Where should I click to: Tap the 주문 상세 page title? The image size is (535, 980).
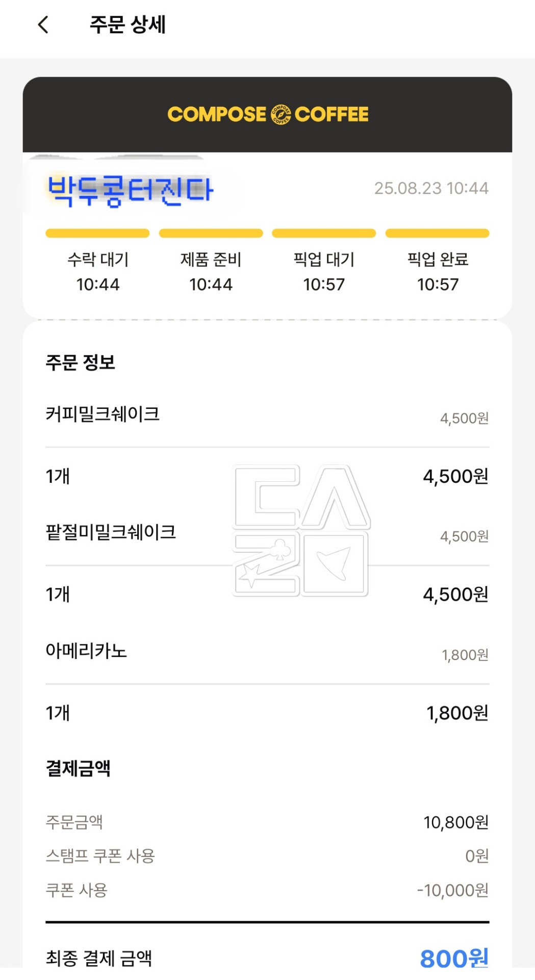[128, 24]
